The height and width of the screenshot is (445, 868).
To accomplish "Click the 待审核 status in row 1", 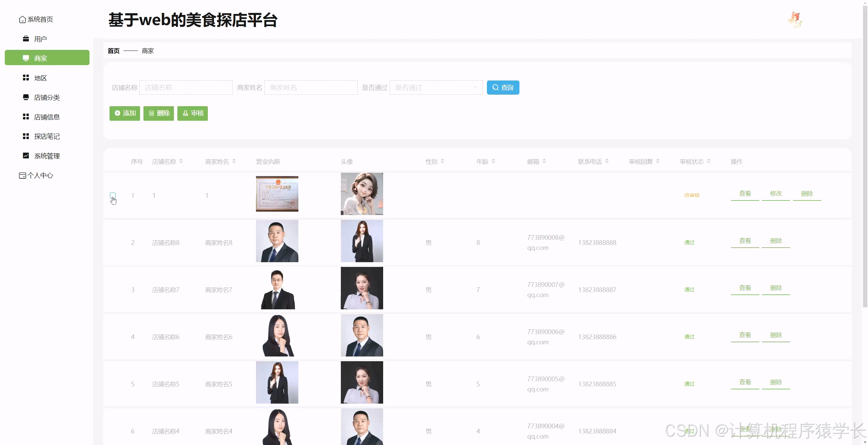I will (692, 195).
